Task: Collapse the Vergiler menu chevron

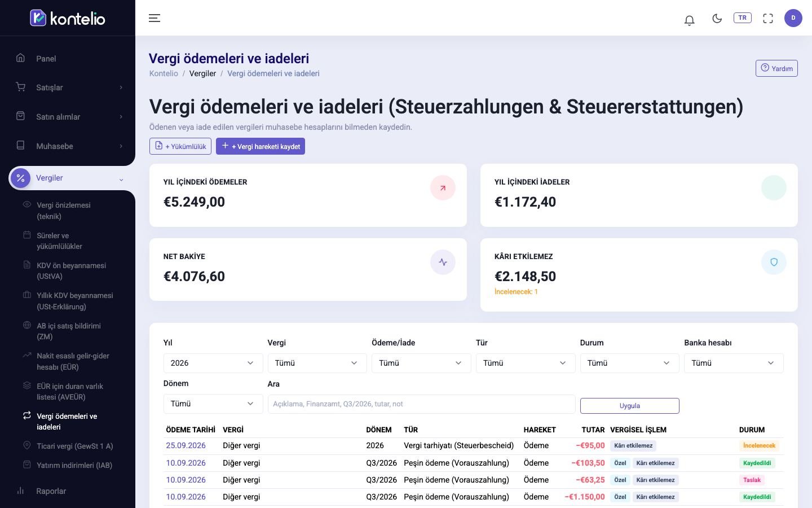Action: [121, 179]
